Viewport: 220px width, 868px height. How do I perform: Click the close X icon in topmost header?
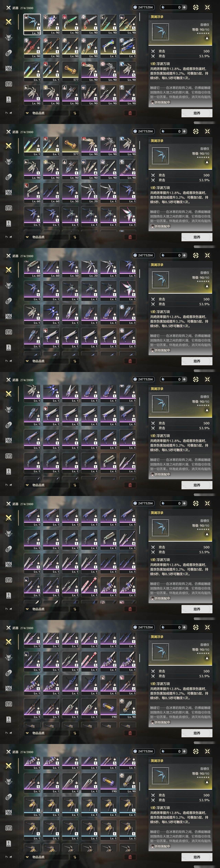pyautogui.click(x=207, y=7)
